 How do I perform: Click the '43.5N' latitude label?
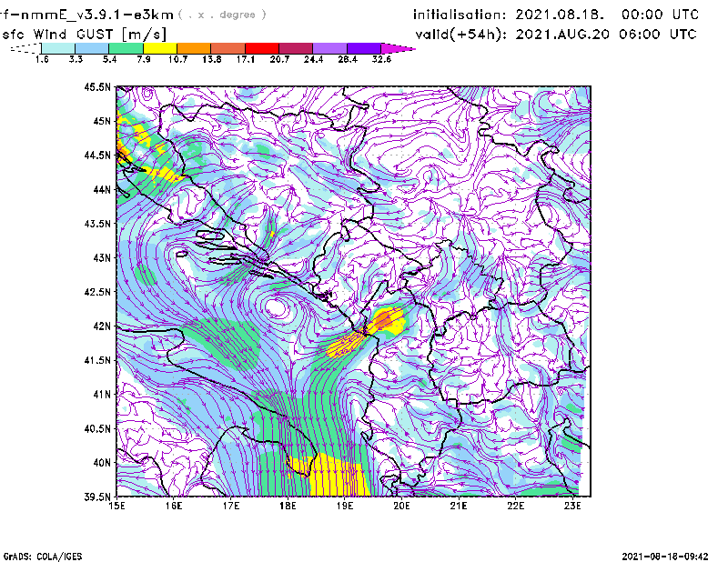97,224
